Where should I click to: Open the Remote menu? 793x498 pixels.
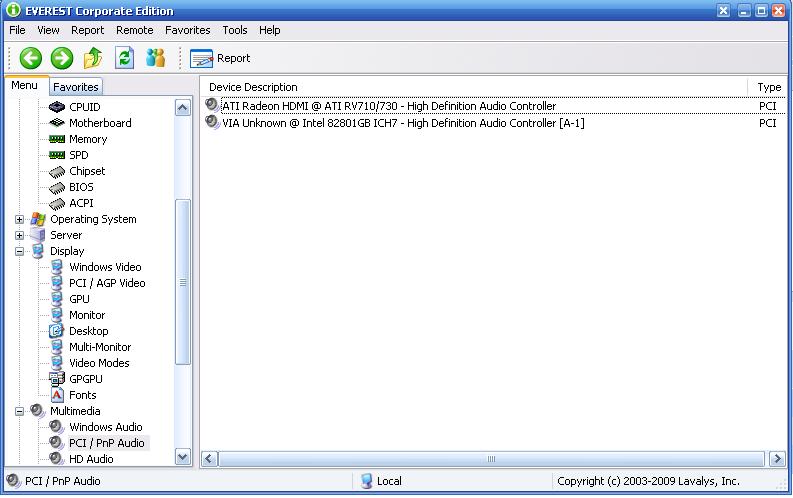[135, 30]
